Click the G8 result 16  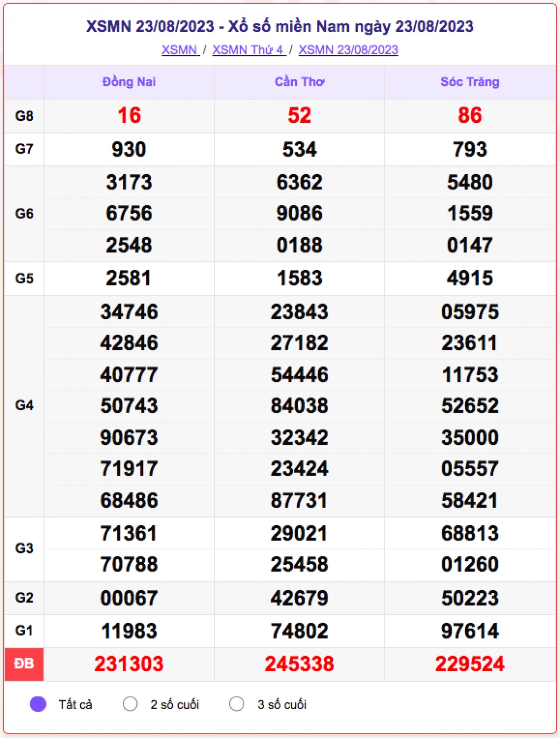pos(129,116)
